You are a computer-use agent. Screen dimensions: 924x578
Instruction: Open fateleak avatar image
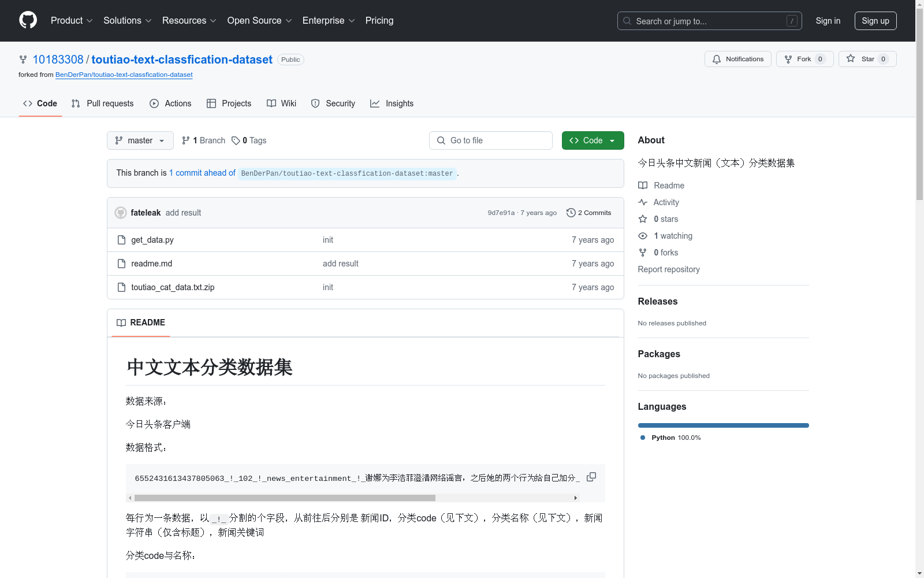point(121,213)
